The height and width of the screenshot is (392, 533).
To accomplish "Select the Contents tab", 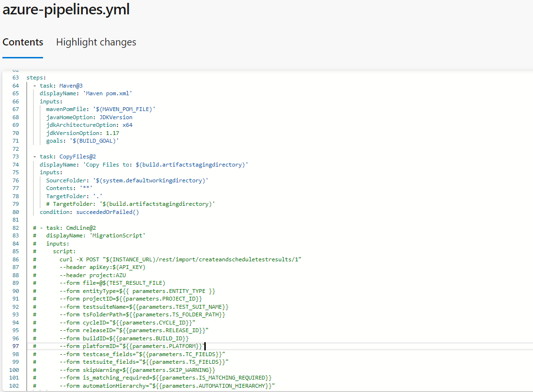I will (x=22, y=42).
